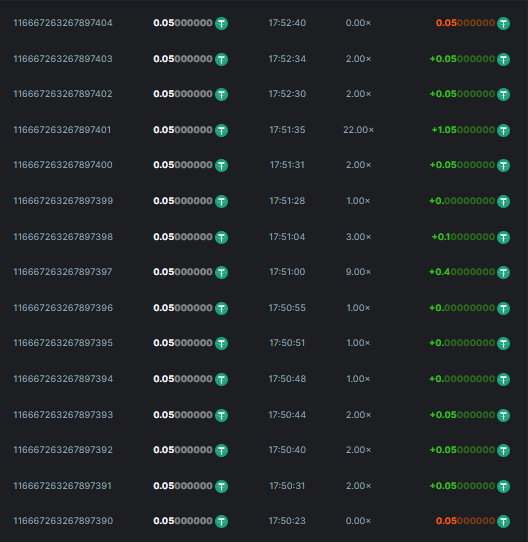Viewport: 528px width, 542px height.
Task: Click the Tether icon next to the +1.05000000 payout
Action: [503, 130]
